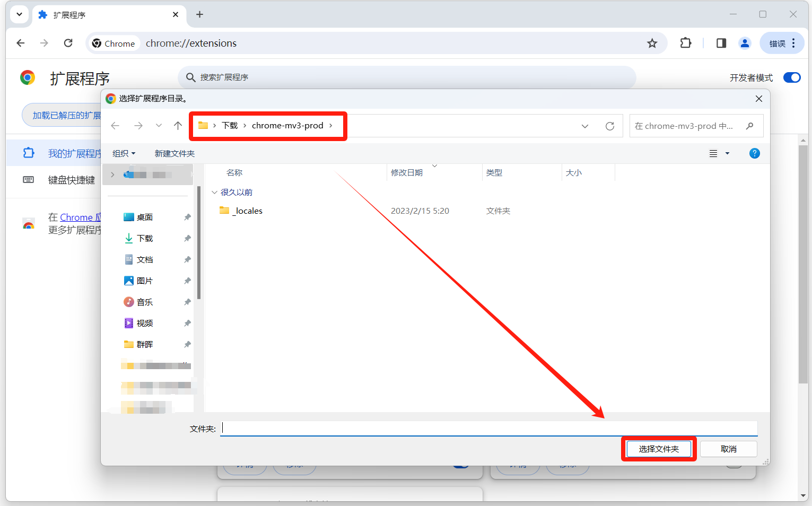This screenshot has width=812, height=506.
Task: Refresh the folder listing in dialog
Action: (610, 126)
